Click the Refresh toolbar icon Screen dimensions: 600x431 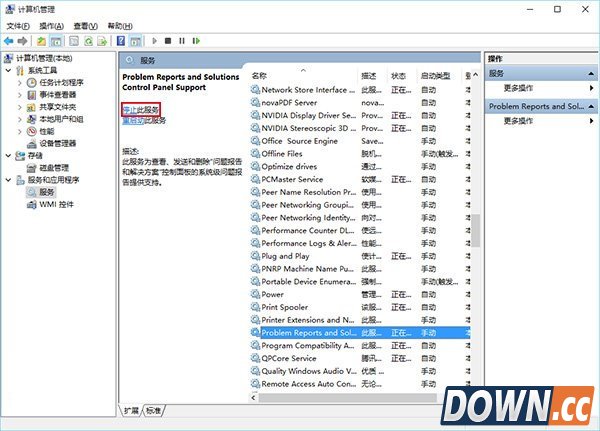88,41
